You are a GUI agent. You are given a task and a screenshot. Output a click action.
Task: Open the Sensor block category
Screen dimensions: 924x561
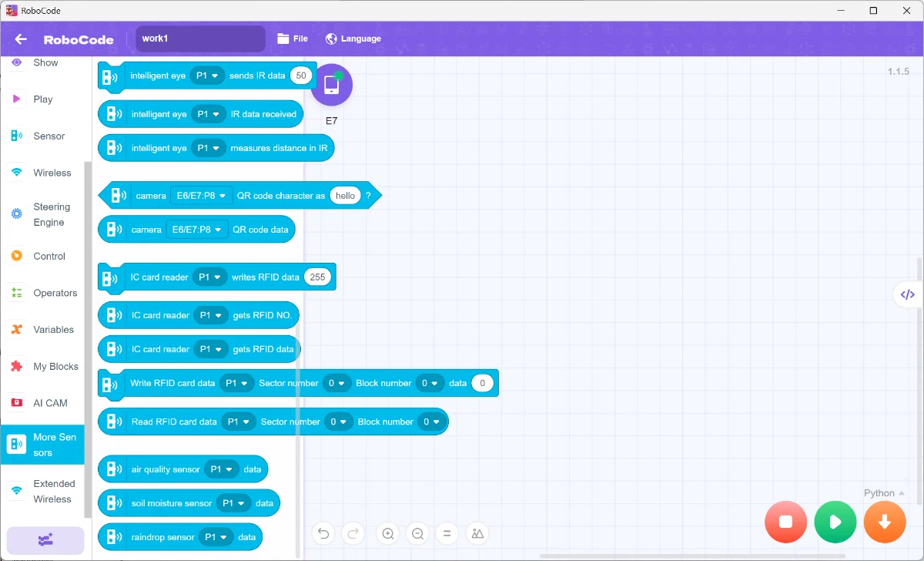(x=49, y=136)
